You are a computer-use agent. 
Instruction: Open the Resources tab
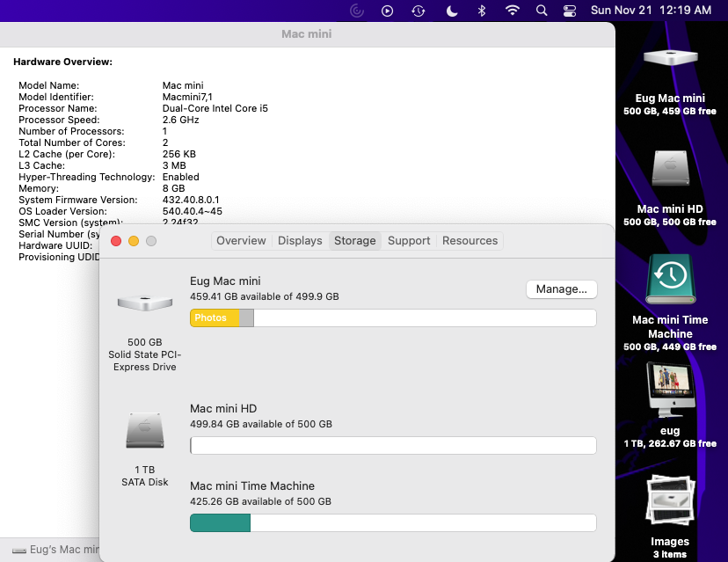pos(470,241)
